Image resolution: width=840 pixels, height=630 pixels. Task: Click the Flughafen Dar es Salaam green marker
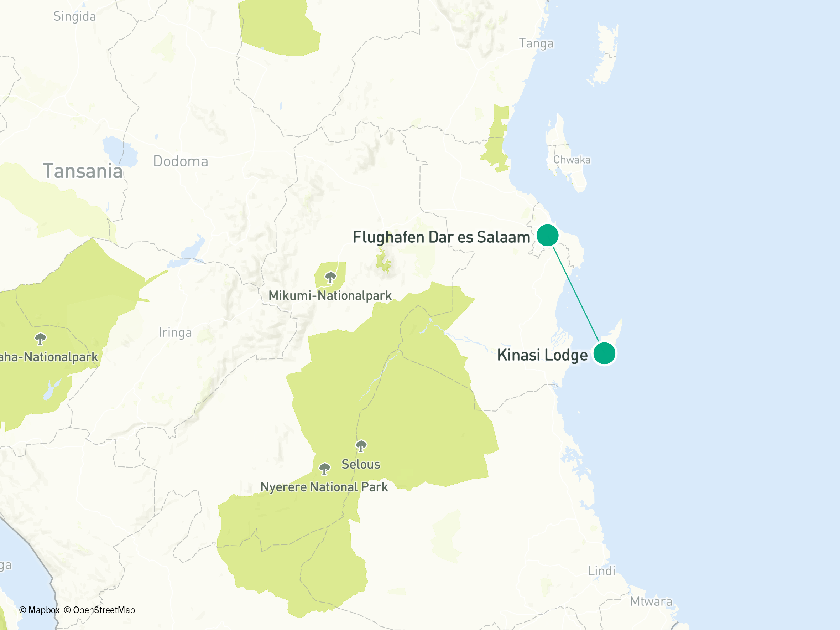[x=547, y=235]
